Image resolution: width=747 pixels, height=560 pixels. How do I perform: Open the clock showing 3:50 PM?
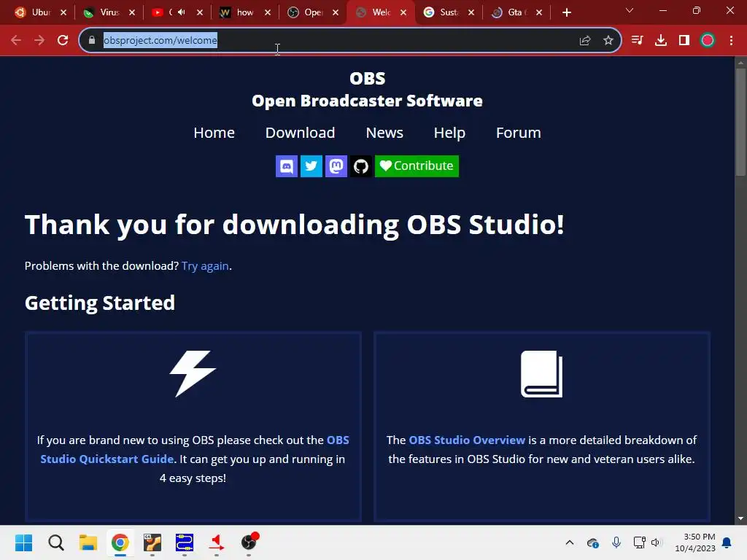pos(695,542)
